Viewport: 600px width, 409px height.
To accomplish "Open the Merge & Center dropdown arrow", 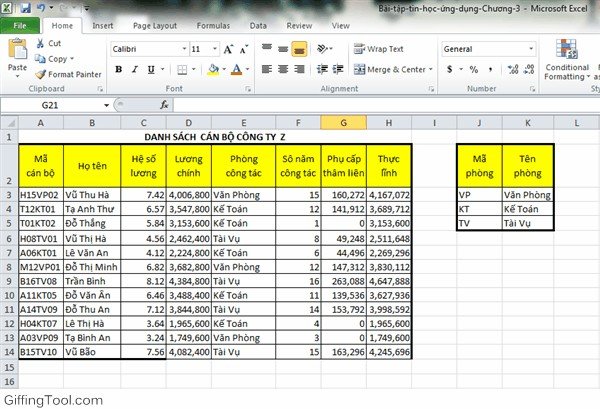I will 430,70.
